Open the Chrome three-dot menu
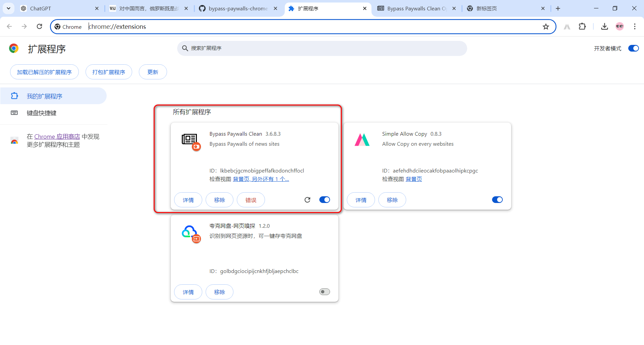 [x=635, y=26]
